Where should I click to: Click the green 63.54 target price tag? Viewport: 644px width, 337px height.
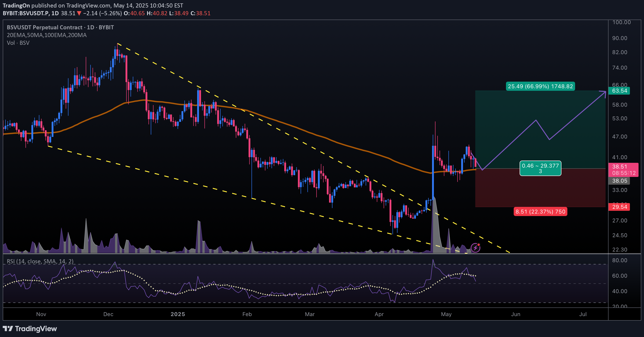[x=619, y=91]
